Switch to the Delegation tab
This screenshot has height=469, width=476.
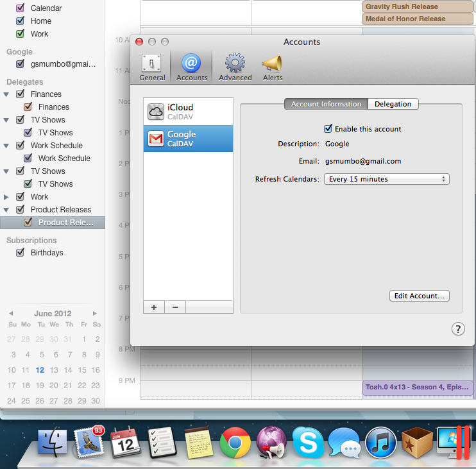(x=393, y=104)
